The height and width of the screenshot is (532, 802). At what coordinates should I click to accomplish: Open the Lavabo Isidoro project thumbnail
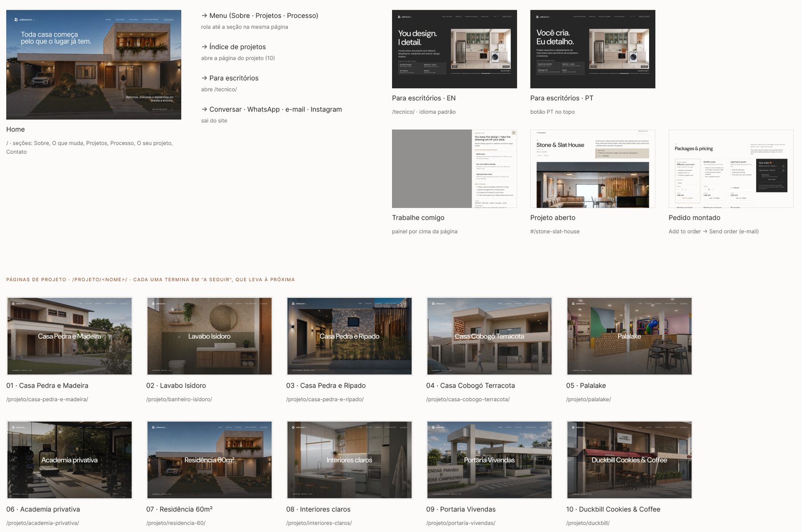[209, 336]
